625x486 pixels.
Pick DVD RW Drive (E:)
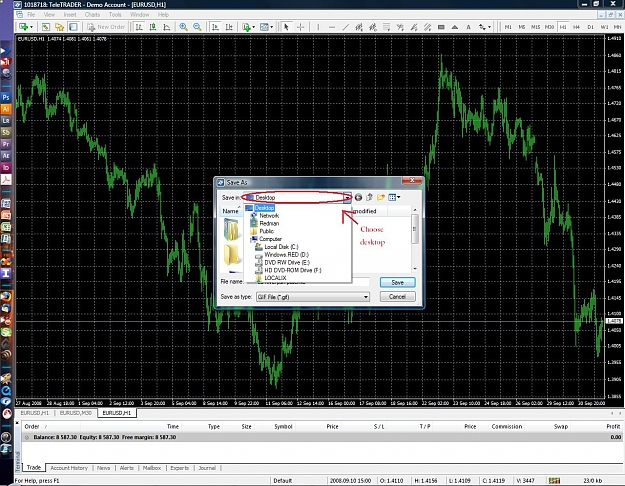[x=287, y=262]
